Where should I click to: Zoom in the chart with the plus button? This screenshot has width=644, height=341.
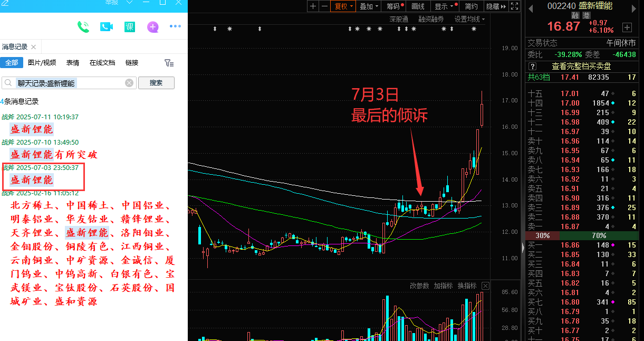[x=313, y=6]
